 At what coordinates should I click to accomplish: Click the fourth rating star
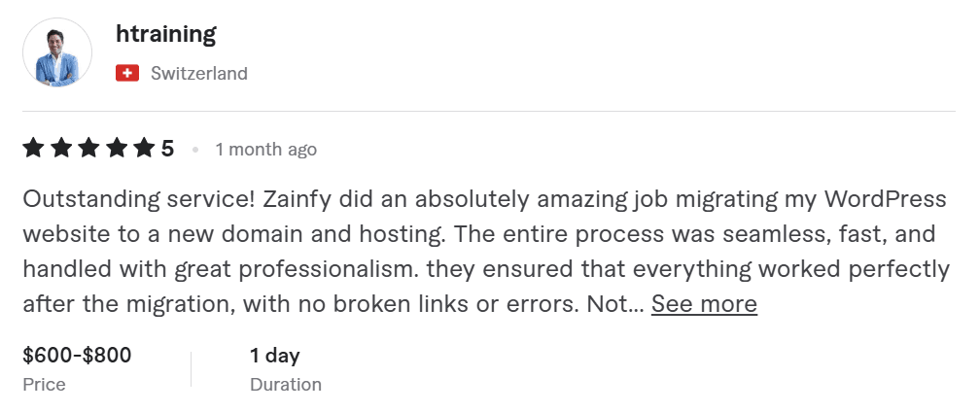pyautogui.click(x=117, y=149)
